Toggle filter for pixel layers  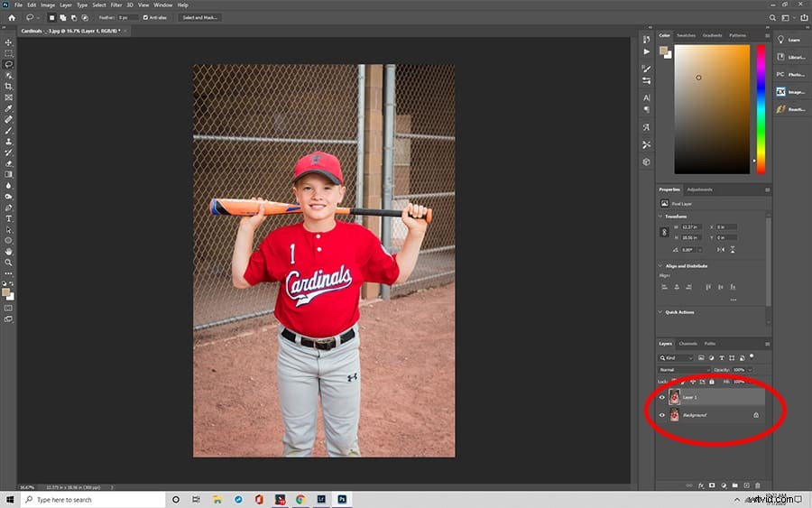[701, 358]
